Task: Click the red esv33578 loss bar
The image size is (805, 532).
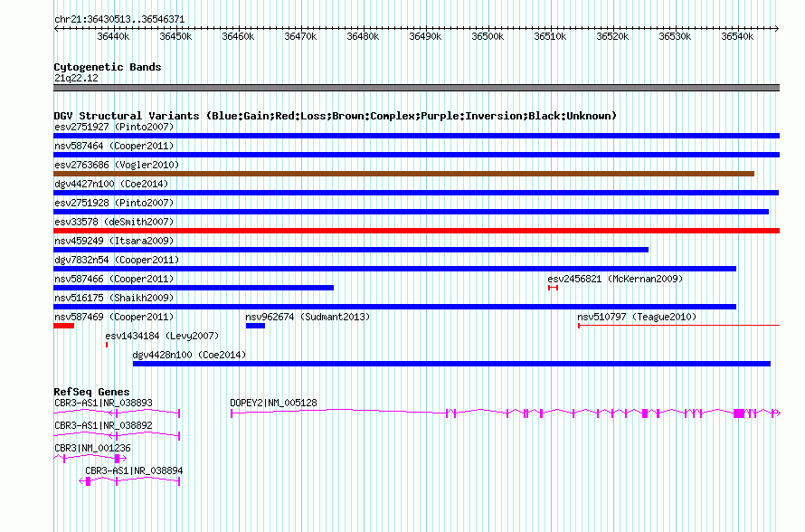Action: pos(416,231)
